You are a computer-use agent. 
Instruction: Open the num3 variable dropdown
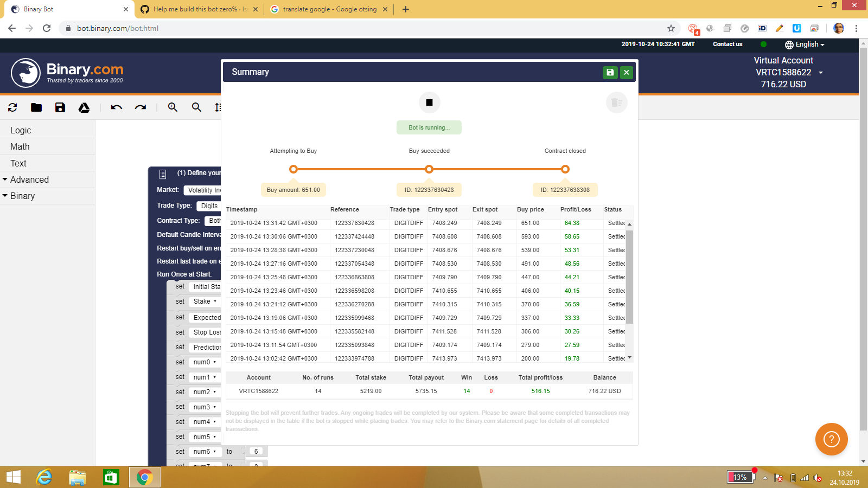(205, 407)
